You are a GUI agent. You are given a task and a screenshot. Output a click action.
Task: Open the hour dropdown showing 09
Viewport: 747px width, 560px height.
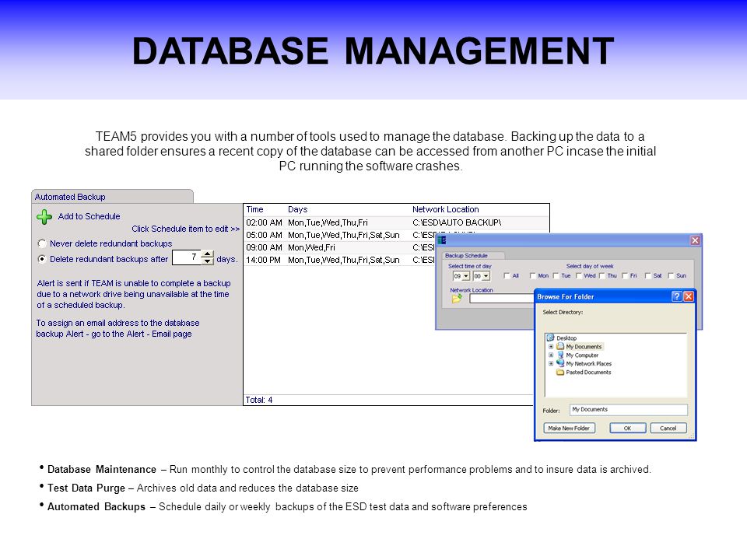click(x=466, y=276)
